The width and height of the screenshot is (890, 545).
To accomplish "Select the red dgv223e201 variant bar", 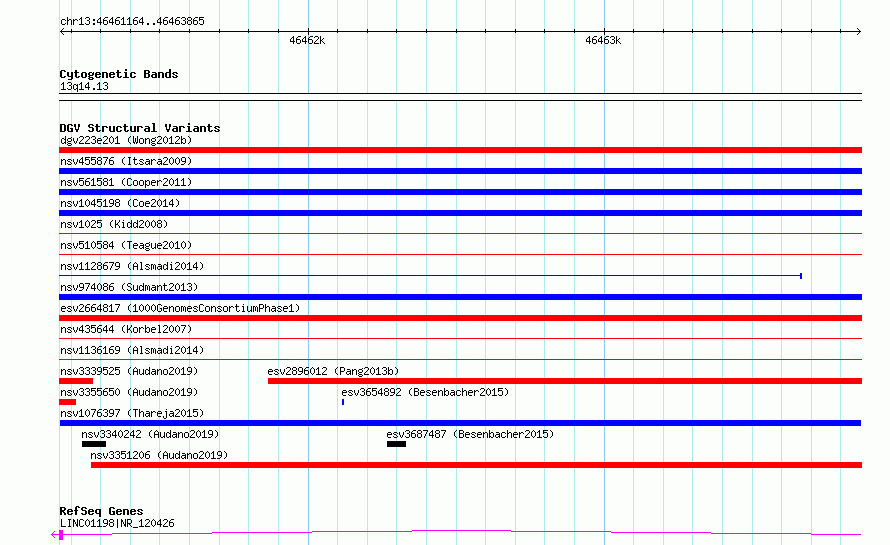I will pyautogui.click(x=460, y=150).
